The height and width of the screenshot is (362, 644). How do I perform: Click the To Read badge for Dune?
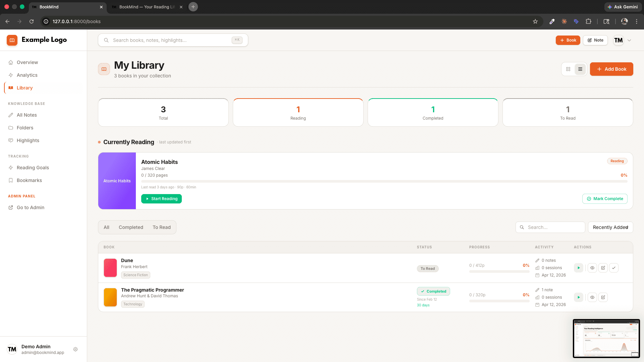click(x=428, y=268)
